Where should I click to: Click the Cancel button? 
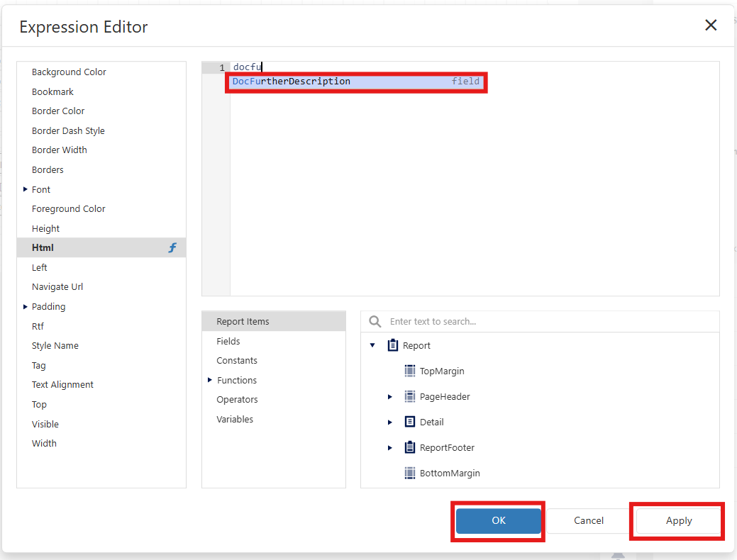[x=589, y=520]
